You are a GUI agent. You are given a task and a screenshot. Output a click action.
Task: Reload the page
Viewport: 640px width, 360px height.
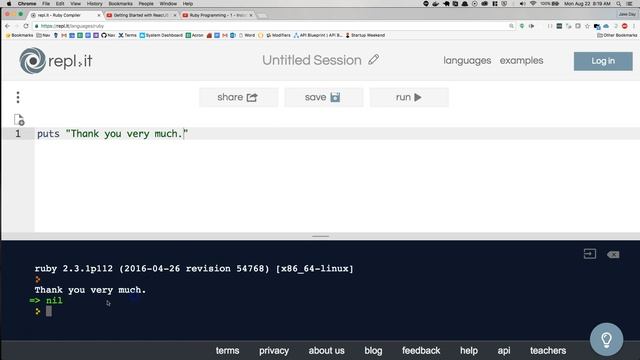(x=26, y=26)
